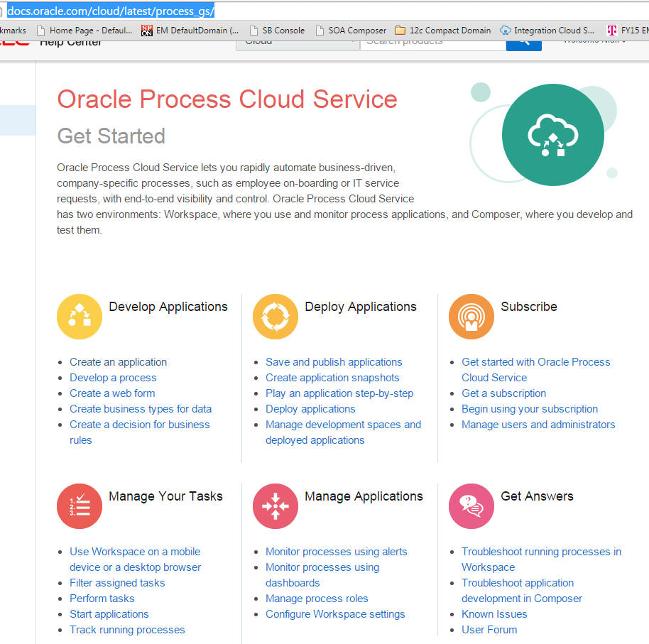The image size is (649, 644).
Task: Click the highlighted left sidebar item
Action: (18, 121)
